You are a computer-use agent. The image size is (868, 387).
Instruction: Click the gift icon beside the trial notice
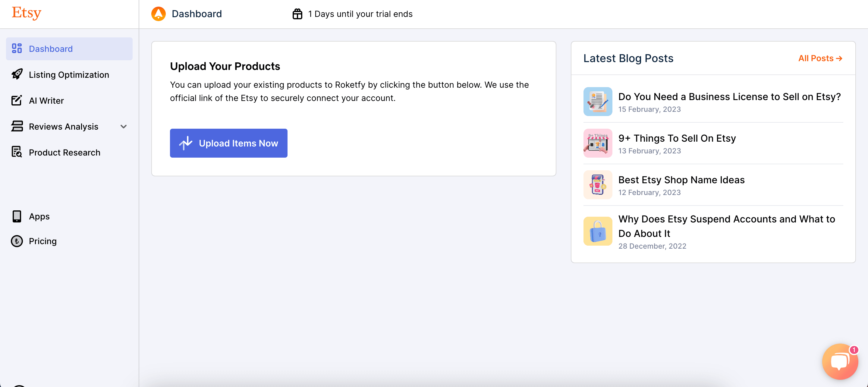pos(297,14)
